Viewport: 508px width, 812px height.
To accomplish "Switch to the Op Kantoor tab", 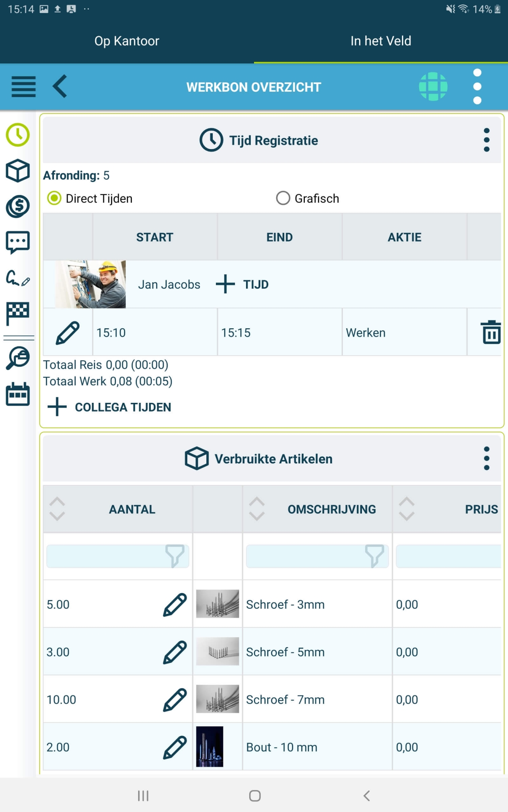I will pyautogui.click(x=127, y=41).
